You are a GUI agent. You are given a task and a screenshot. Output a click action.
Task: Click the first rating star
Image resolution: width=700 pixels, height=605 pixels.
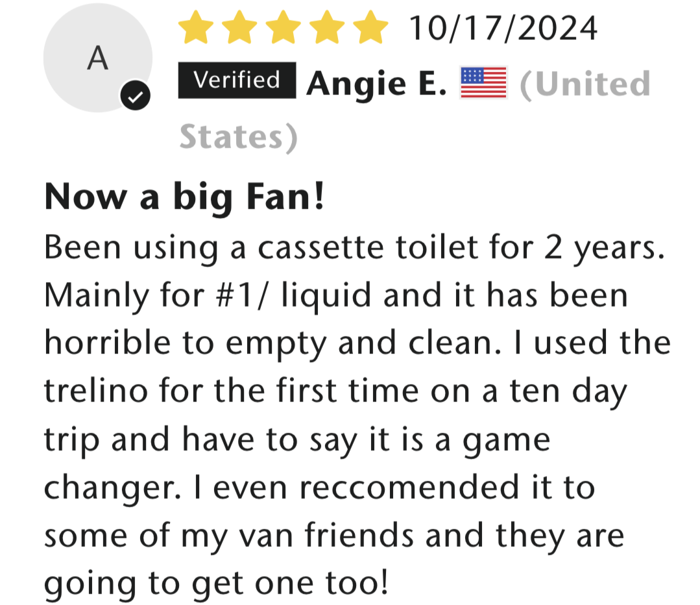[x=195, y=28]
